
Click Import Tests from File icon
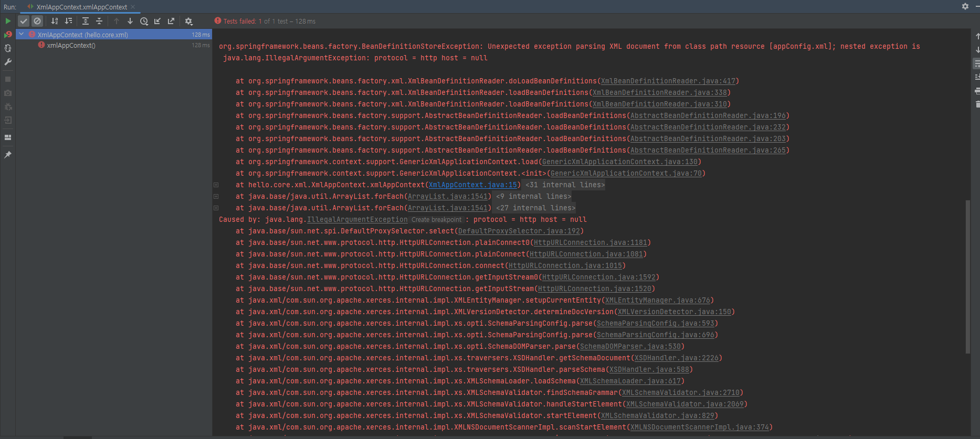click(x=157, y=21)
